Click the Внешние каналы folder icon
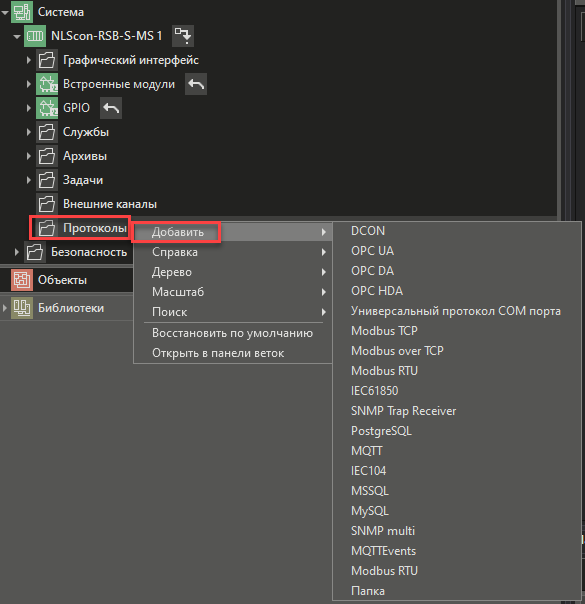Screen dimensions: 585x604 47,204
